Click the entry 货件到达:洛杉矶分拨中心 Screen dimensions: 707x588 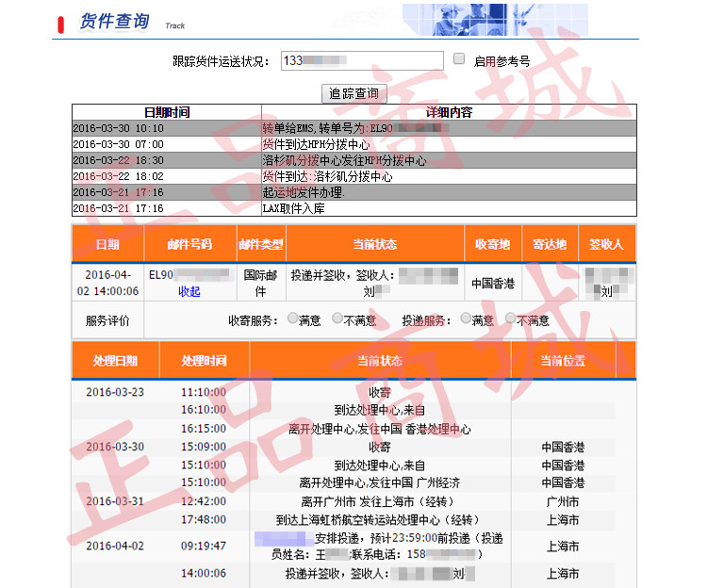328,176
